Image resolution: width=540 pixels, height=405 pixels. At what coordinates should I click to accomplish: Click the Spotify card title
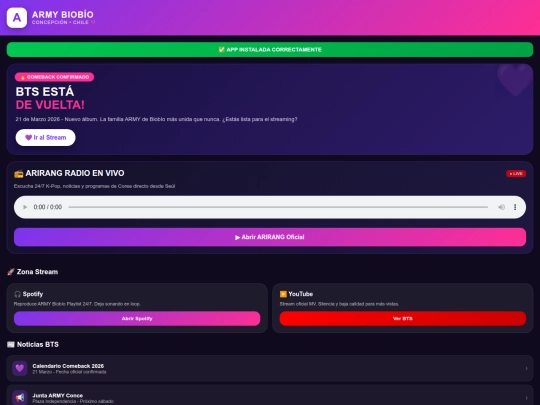[33, 294]
